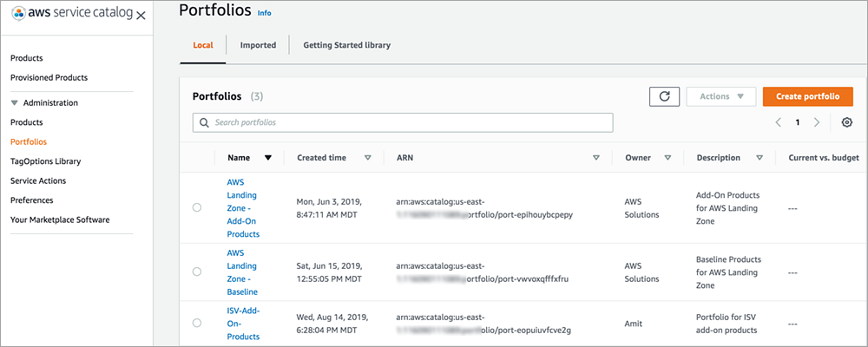
Task: Click the AWS Service Catalog logo
Action: pos(73,14)
